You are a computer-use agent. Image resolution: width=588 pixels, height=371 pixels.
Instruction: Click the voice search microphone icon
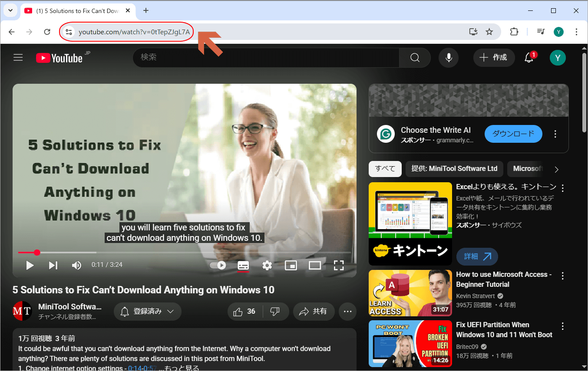point(449,58)
